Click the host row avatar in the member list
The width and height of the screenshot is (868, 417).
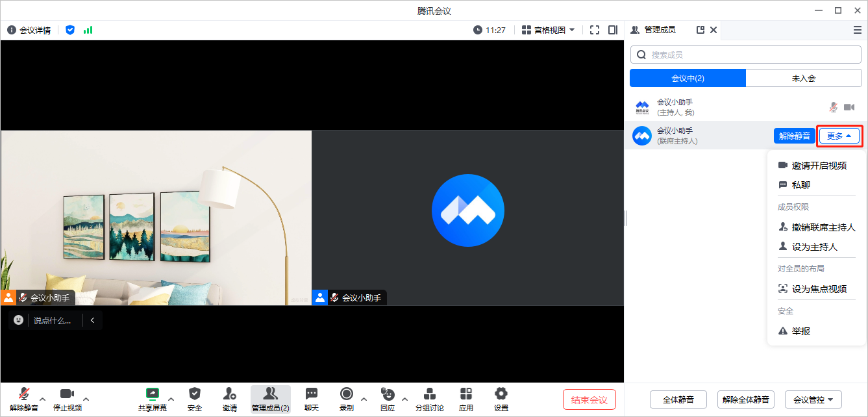click(x=642, y=107)
